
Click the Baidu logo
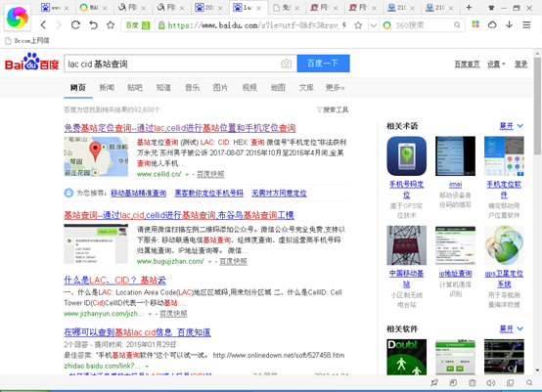(x=32, y=62)
